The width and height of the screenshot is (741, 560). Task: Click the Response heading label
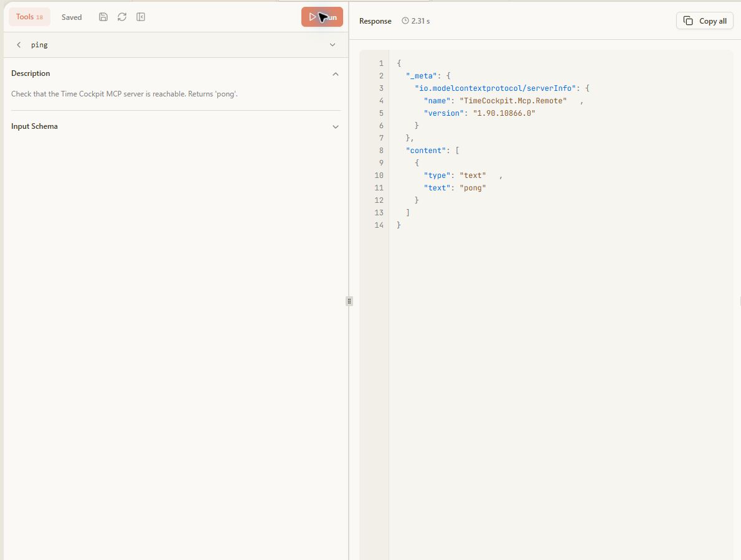coord(375,21)
